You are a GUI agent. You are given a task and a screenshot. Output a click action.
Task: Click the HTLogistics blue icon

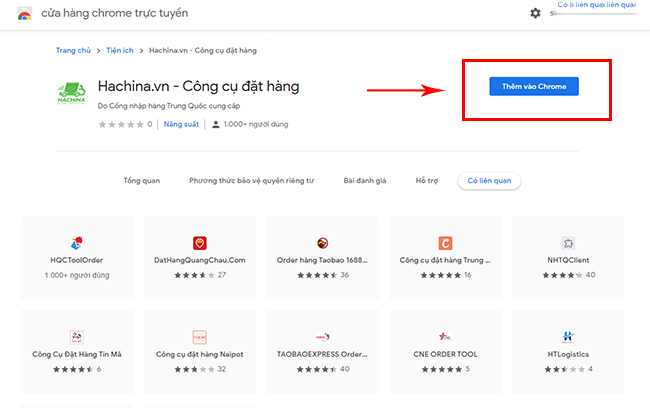(568, 337)
